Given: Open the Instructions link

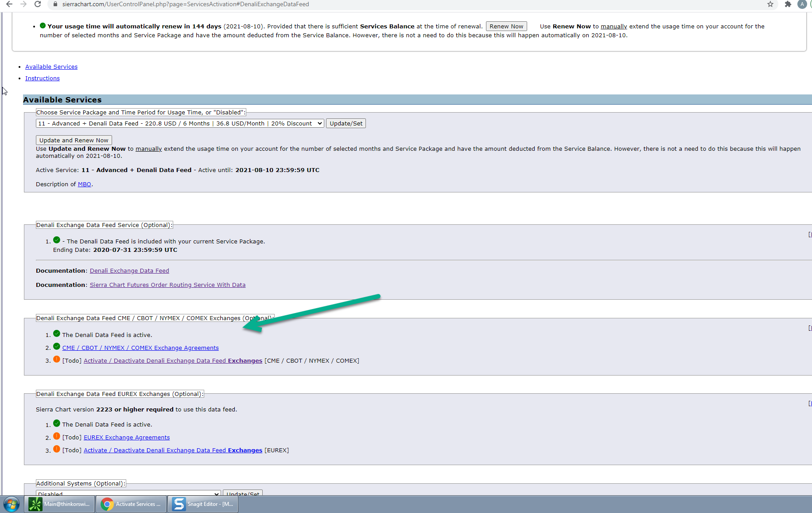Looking at the screenshot, I should click(x=43, y=78).
